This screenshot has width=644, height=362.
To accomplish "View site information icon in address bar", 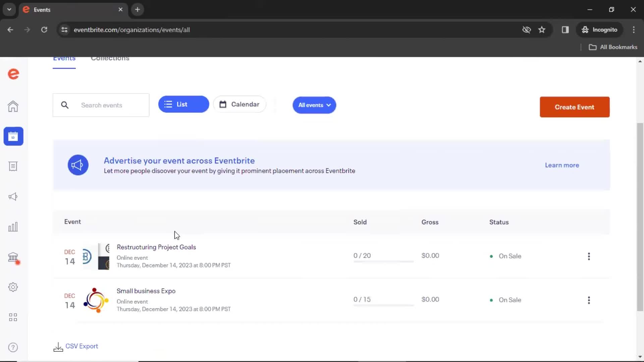I will [64, 30].
